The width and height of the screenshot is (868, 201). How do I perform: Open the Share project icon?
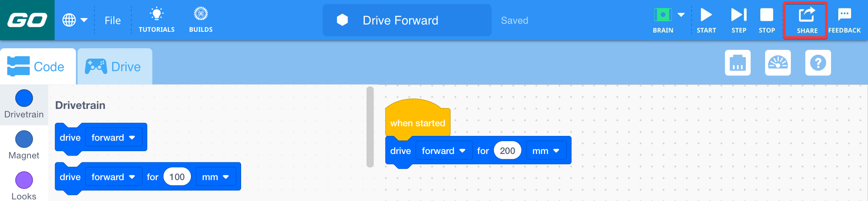[807, 15]
